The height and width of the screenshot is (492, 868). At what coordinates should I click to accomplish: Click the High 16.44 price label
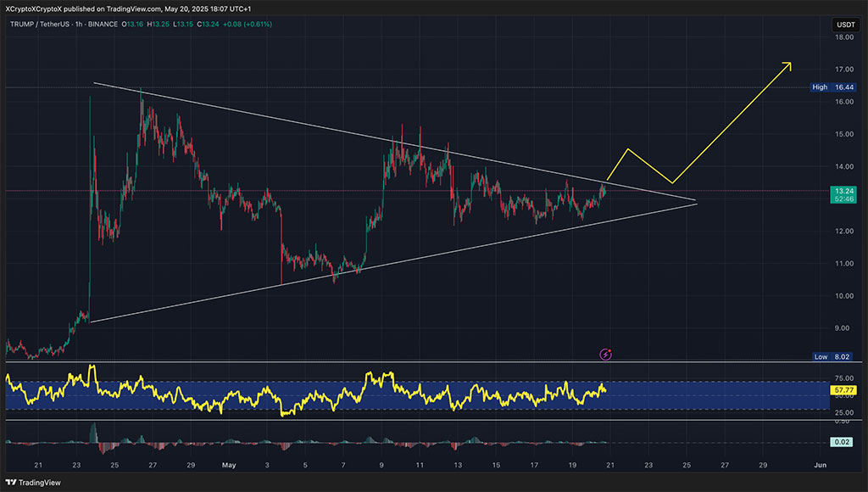pos(833,87)
